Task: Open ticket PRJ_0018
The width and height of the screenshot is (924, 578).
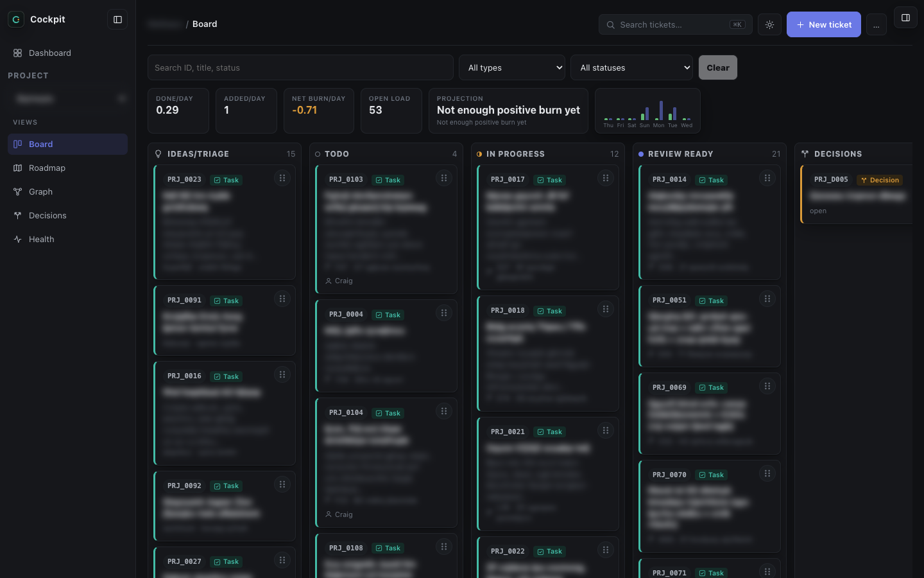Action: 548,354
